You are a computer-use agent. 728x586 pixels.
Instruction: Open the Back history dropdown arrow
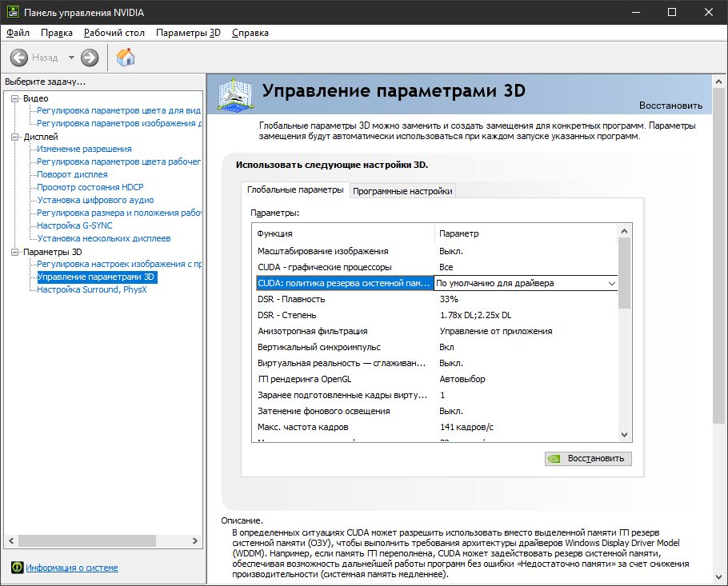tap(71, 58)
